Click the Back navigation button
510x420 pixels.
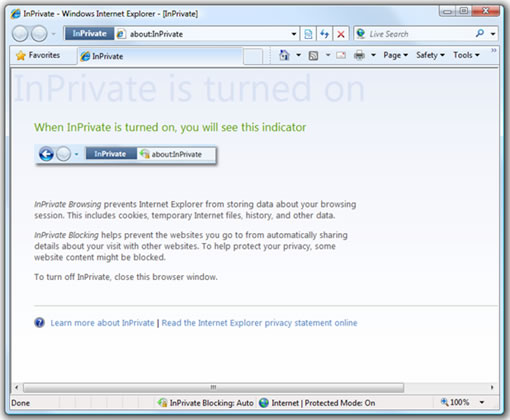20,34
